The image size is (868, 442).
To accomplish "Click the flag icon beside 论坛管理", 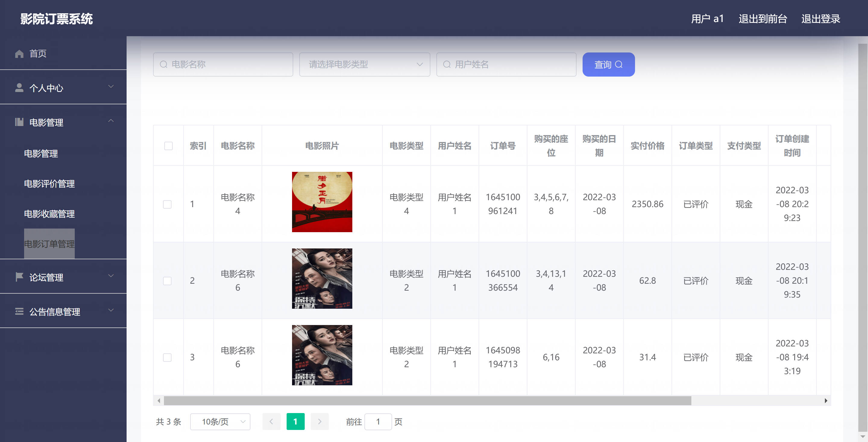I will point(19,277).
